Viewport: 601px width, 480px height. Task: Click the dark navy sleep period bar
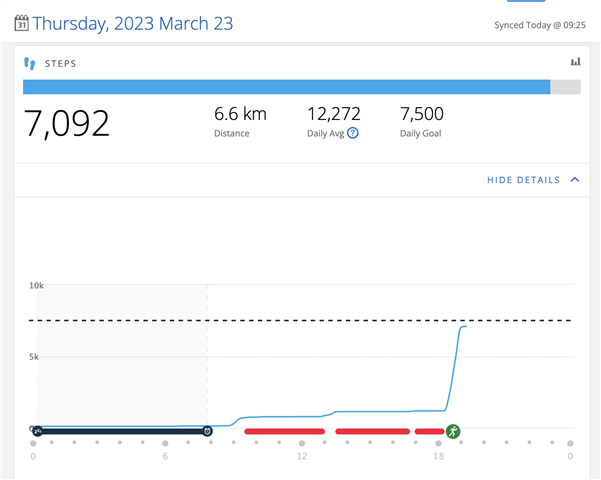coord(120,431)
